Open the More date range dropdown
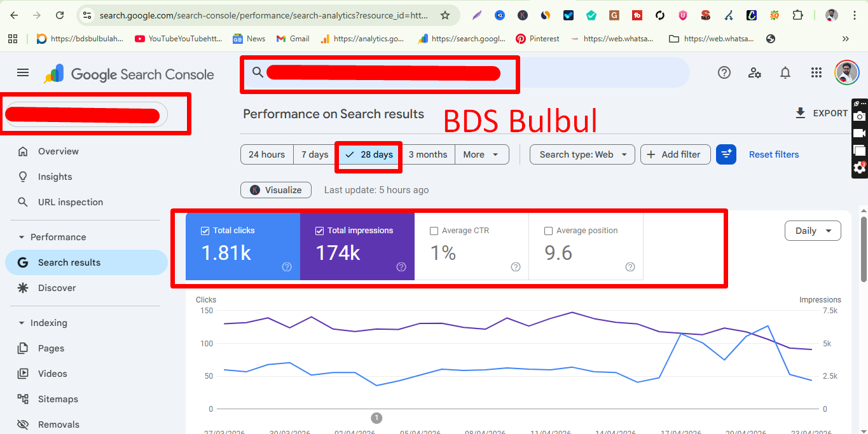Screen dimensions: 868x434 pos(481,154)
